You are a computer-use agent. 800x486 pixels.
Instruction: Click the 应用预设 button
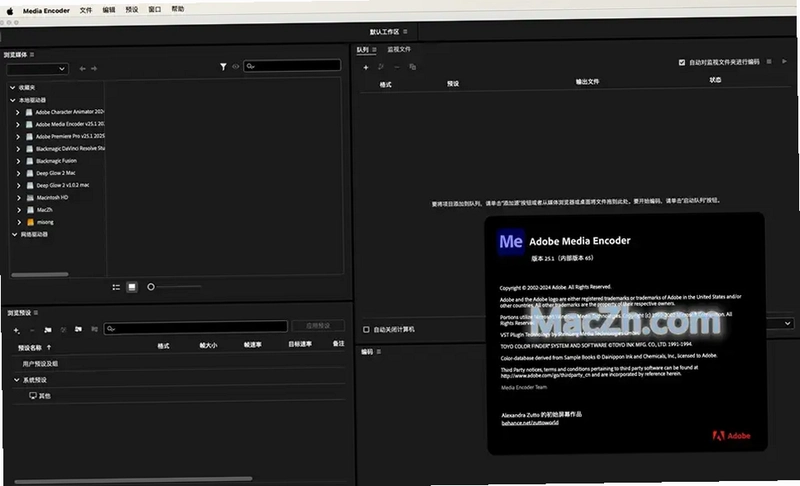pos(318,325)
